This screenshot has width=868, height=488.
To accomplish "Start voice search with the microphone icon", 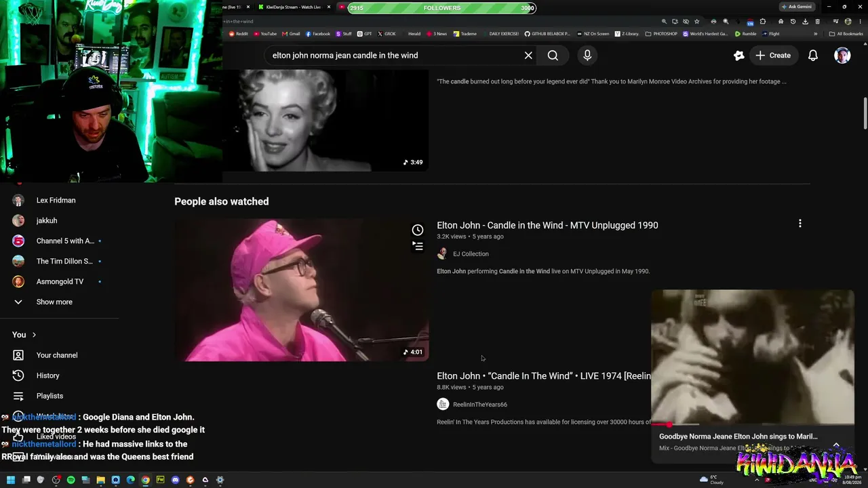I will point(587,56).
